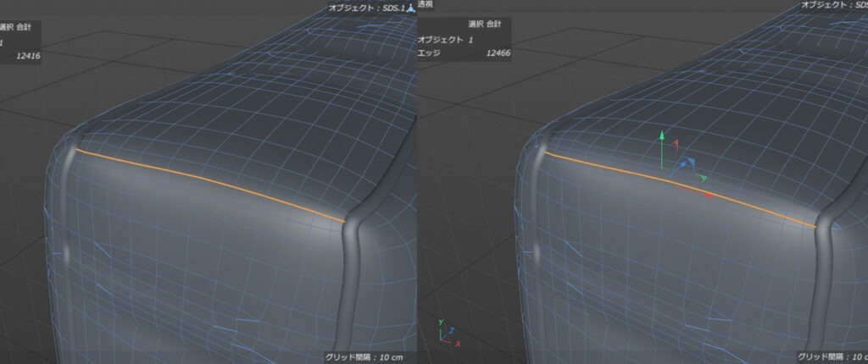Click the green plane handle near the gizmo
The image size is (868, 364).
[702, 178]
